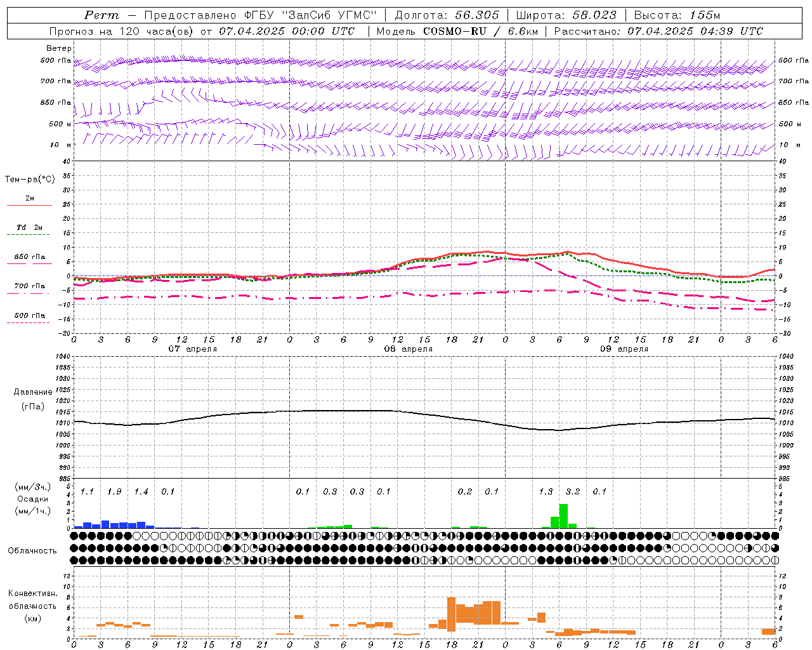
Task: Click the longitude value "Долгота: 56.305"
Action: 447,15
